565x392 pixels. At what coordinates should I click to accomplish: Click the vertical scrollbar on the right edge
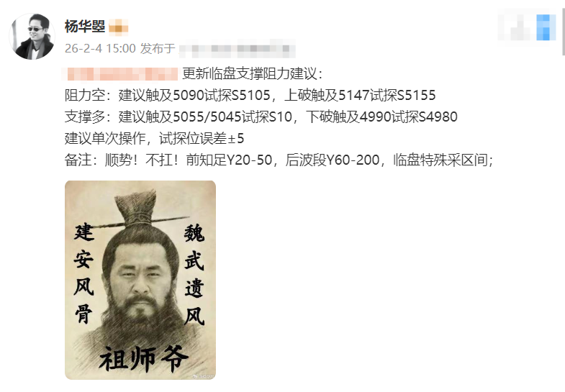[563, 32]
